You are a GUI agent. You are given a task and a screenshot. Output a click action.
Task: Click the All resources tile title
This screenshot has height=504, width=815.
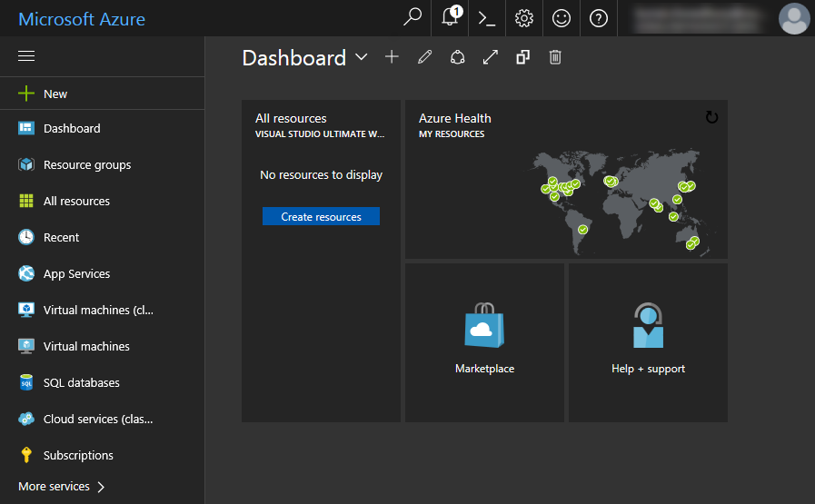point(291,118)
